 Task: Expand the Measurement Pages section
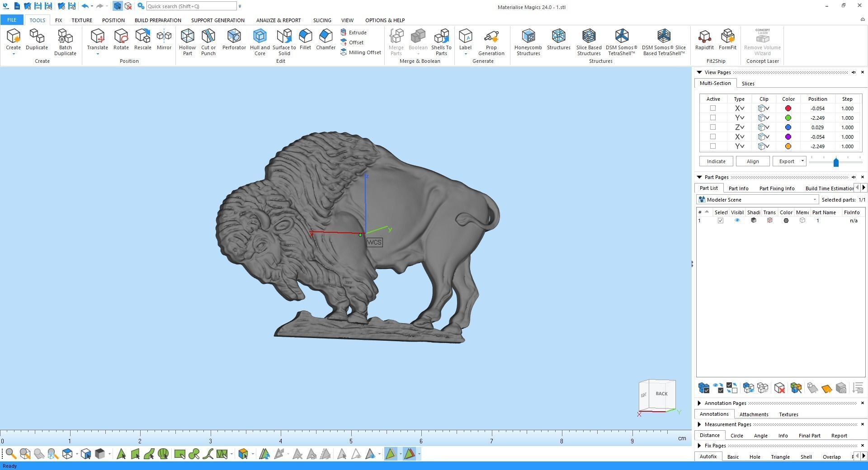pos(699,424)
